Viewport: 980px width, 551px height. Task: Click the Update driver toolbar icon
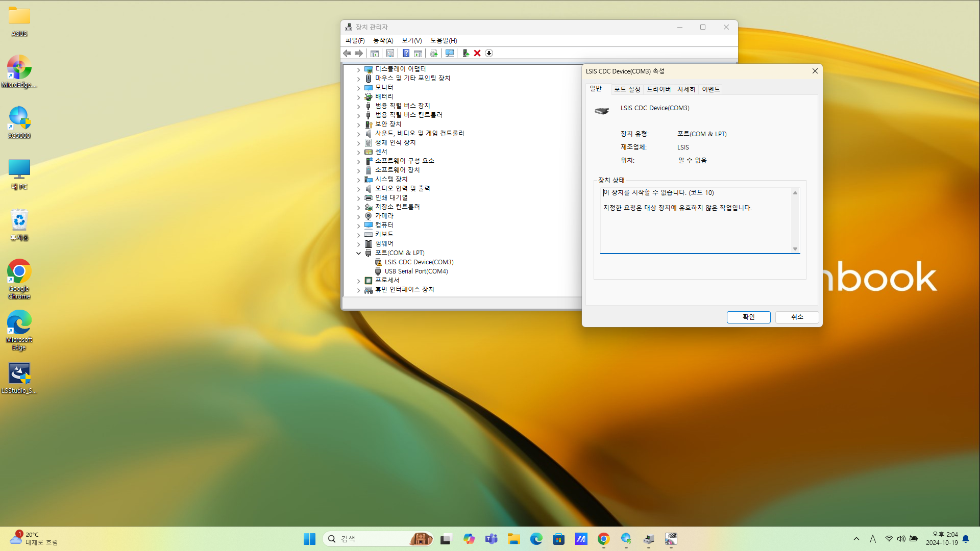(433, 53)
